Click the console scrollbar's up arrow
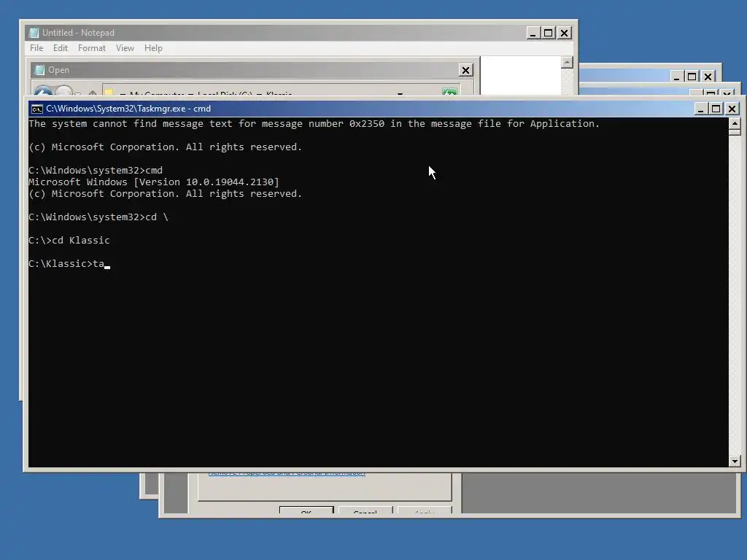The width and height of the screenshot is (747, 560). click(x=735, y=123)
